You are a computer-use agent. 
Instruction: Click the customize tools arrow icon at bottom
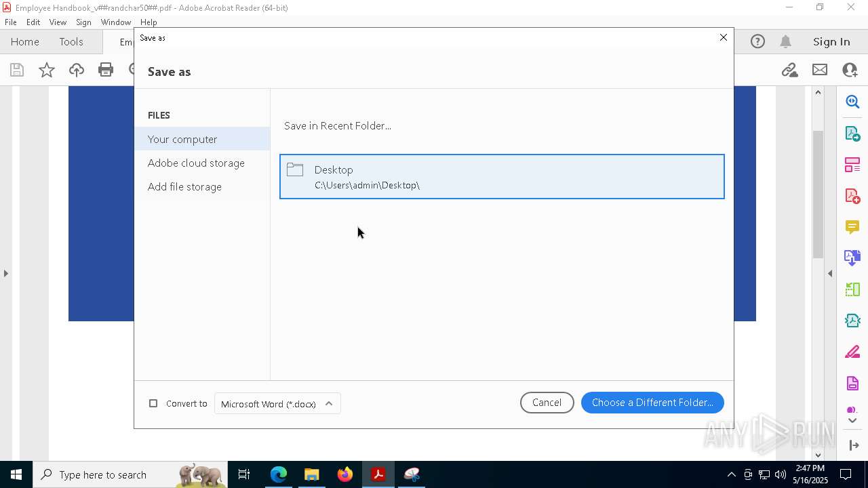[x=853, y=445]
